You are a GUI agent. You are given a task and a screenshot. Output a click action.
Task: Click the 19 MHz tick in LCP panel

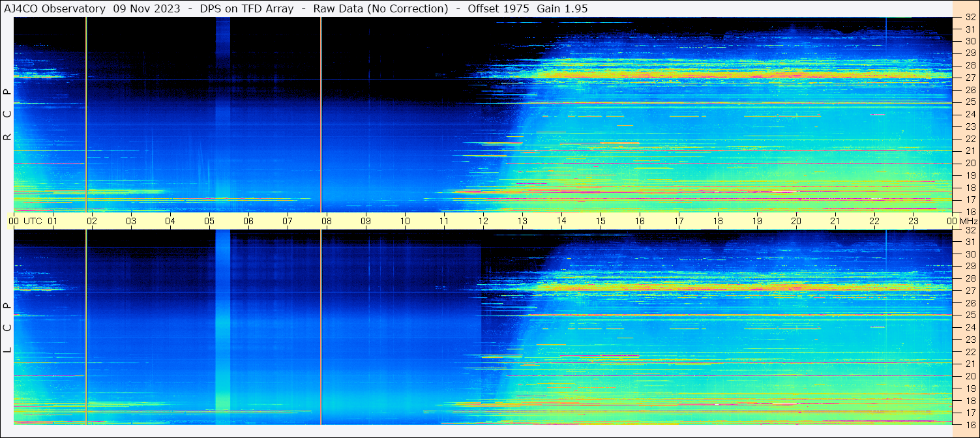tap(970, 388)
